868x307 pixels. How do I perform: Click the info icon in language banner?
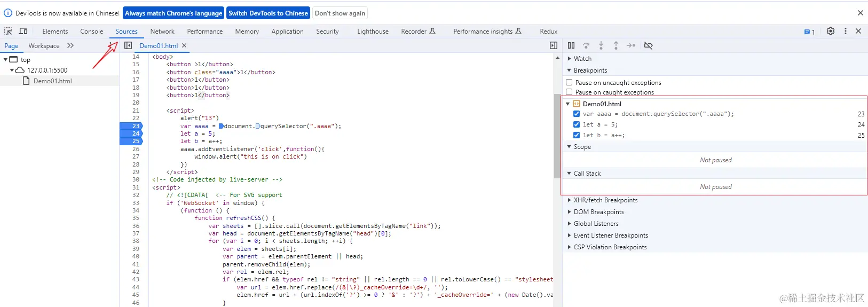tap(8, 13)
